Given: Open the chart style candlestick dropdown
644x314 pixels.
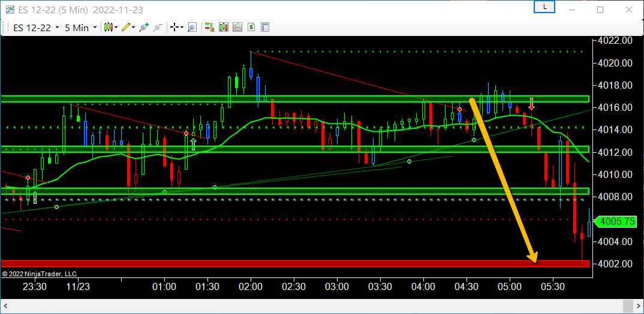Looking at the screenshot, I should pyautogui.click(x=111, y=28).
